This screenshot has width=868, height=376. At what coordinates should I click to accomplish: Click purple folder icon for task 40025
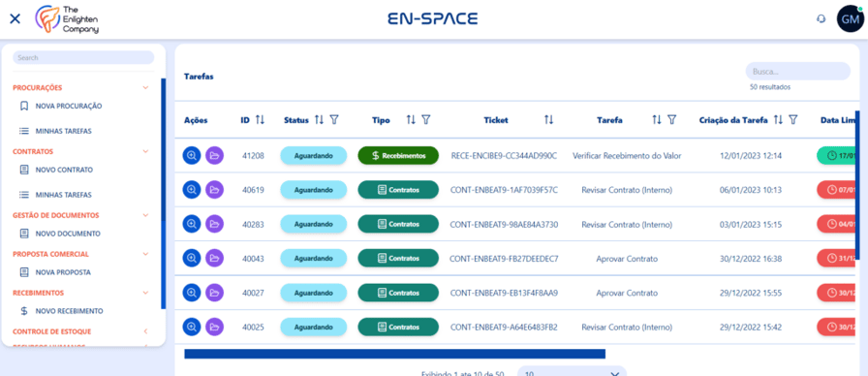[x=215, y=327]
